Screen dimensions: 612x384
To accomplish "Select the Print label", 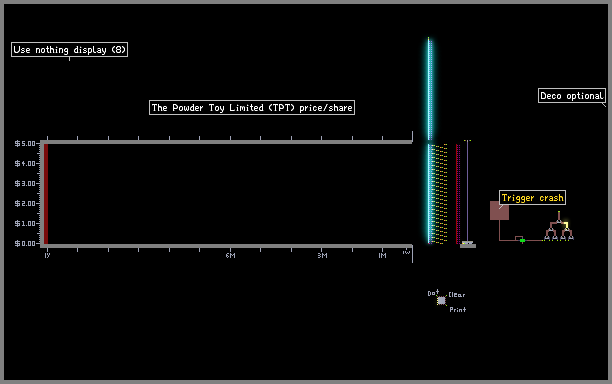I will [x=457, y=309].
